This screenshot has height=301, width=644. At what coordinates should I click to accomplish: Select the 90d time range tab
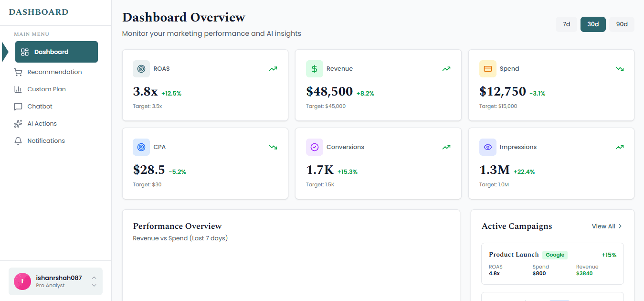622,24
